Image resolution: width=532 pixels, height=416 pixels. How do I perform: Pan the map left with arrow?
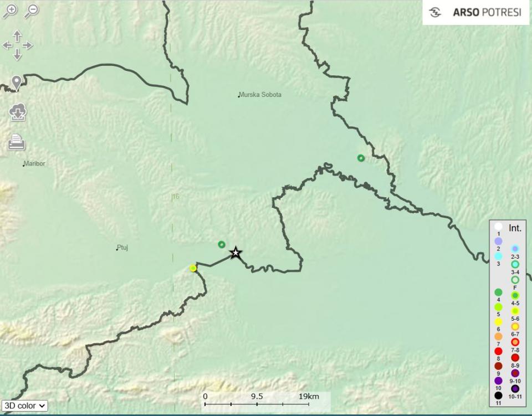7,45
